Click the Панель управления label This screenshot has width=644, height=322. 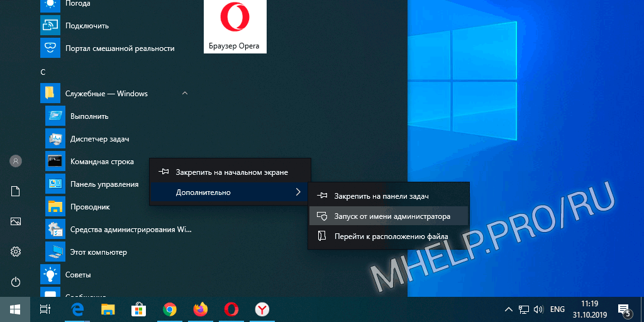pos(104,184)
